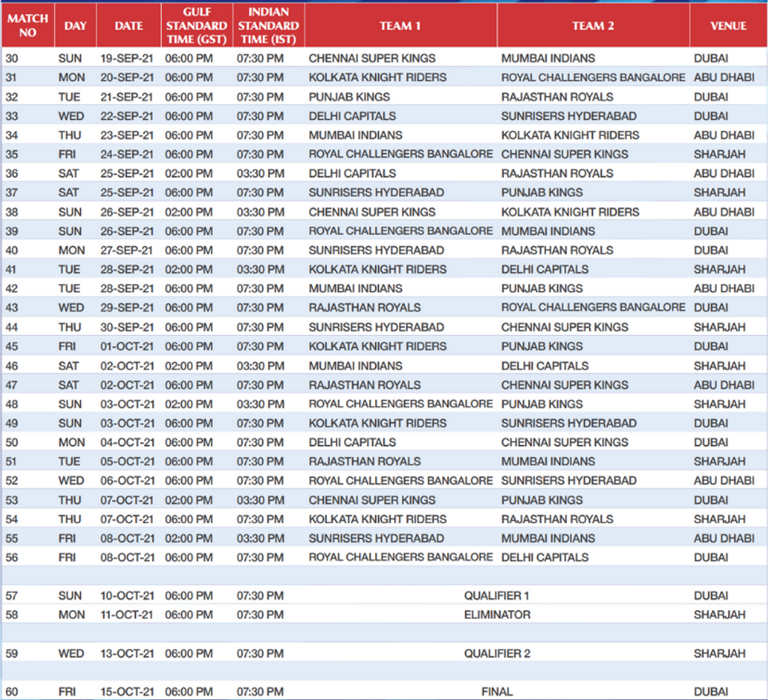This screenshot has height=700, width=768.
Task: Select the date 06-OCT-21
Action: pyautogui.click(x=127, y=480)
